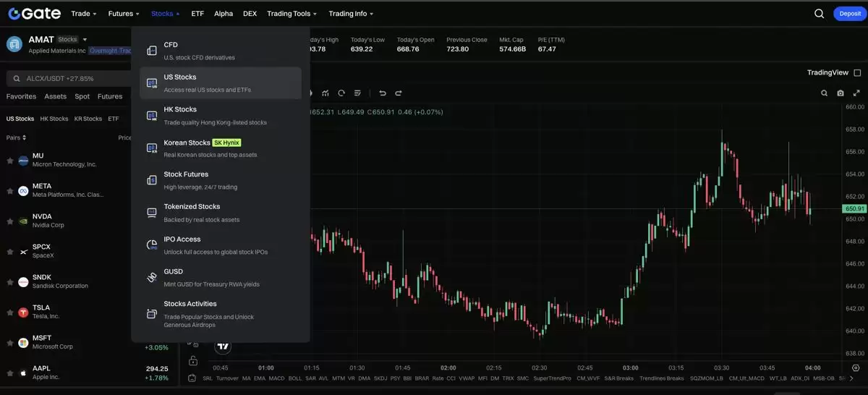Open the AMAT symbol selector arrow

85,40
